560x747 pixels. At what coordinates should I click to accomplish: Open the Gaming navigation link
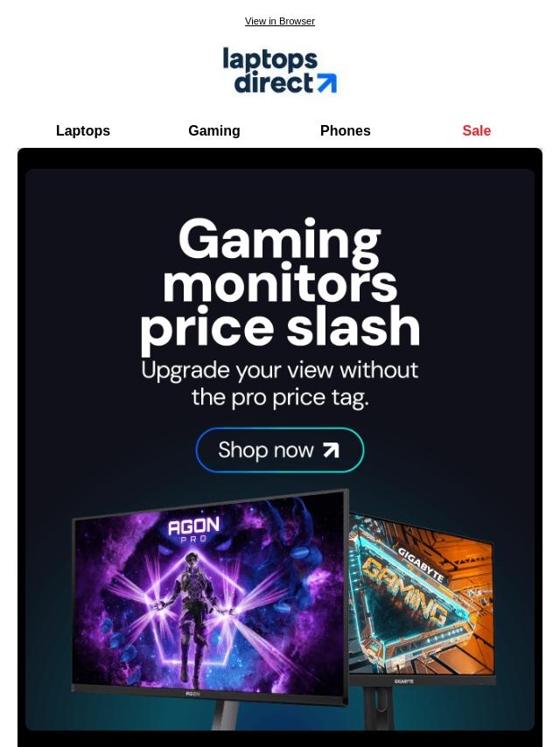(214, 130)
